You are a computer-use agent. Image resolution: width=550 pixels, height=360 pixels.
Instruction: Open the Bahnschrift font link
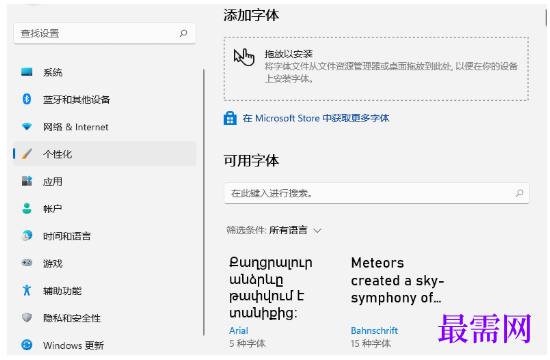click(x=374, y=330)
